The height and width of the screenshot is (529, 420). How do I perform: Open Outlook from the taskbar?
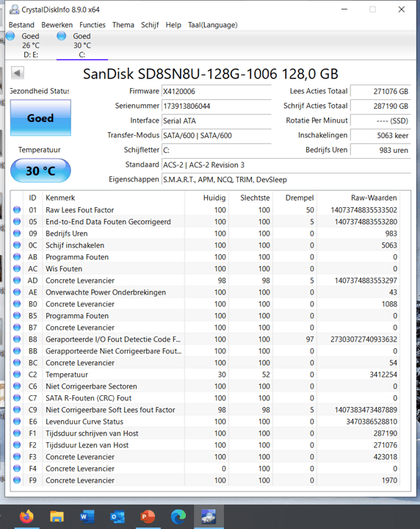click(117, 517)
